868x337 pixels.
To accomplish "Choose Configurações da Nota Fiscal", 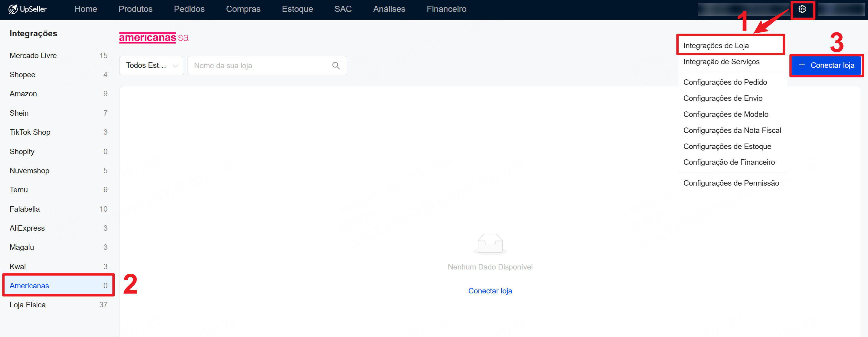I will pos(732,130).
